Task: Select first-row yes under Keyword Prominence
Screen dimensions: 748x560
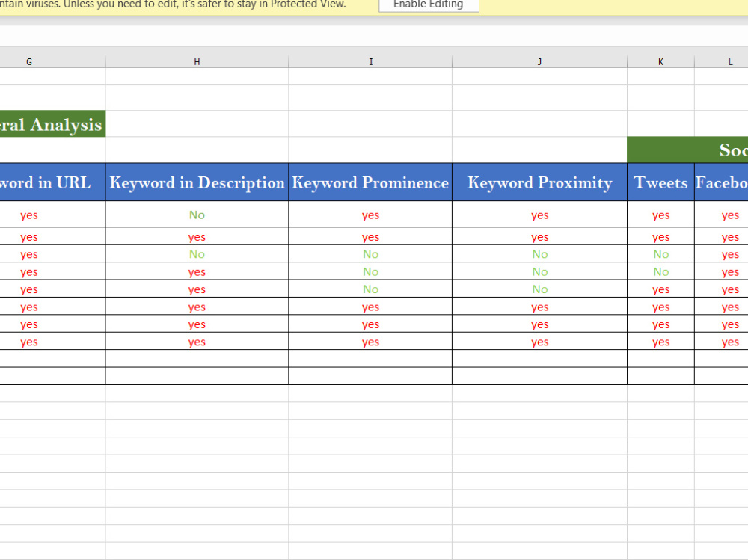Action: pyautogui.click(x=371, y=215)
